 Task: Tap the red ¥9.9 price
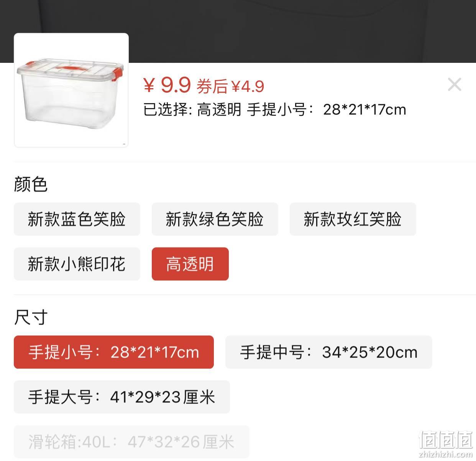(167, 85)
